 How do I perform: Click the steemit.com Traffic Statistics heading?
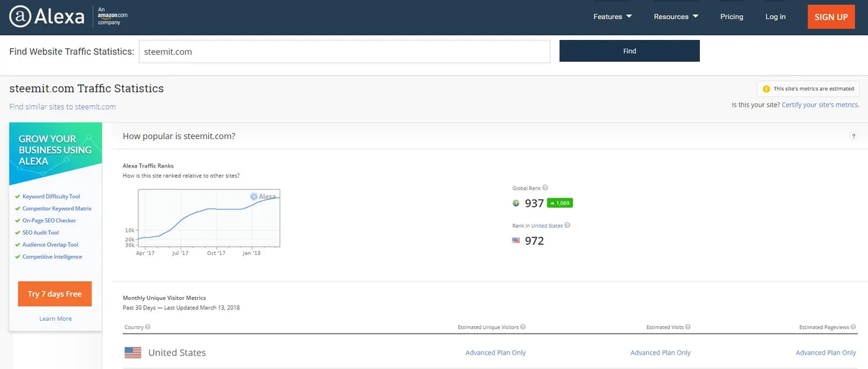(x=87, y=88)
